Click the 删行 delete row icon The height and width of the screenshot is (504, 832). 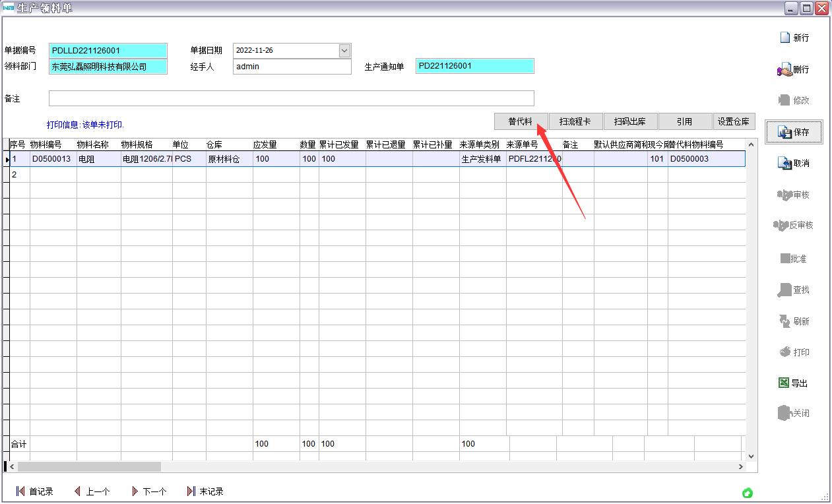[x=784, y=69]
